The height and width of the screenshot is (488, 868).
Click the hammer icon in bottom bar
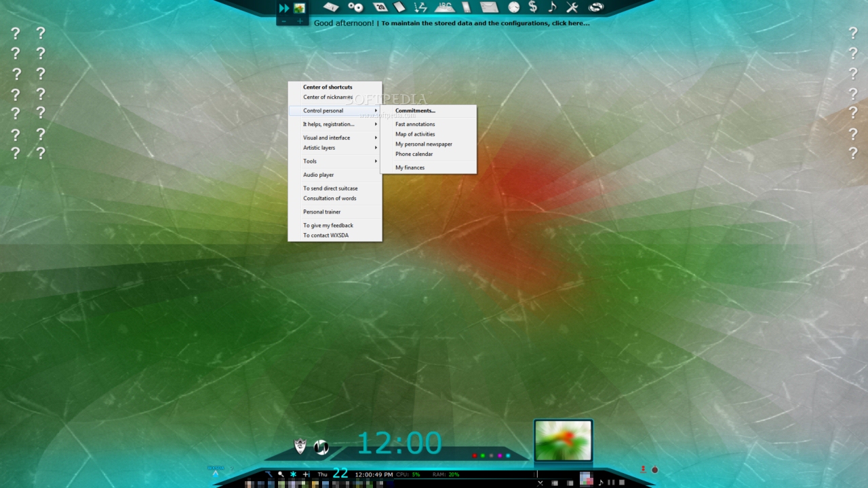[x=269, y=474]
